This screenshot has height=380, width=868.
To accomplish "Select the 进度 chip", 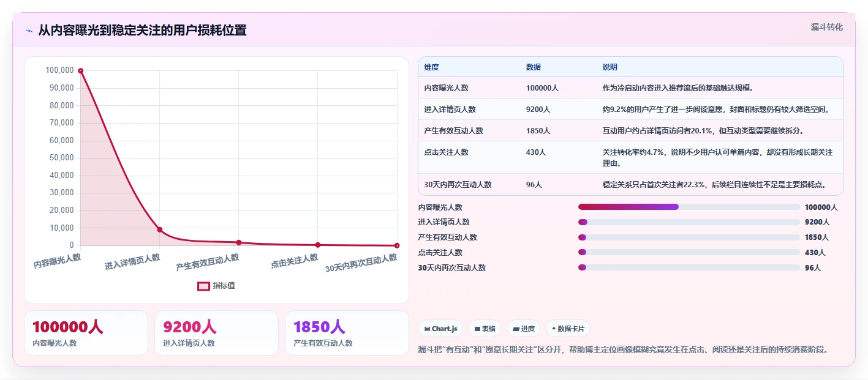I will click(524, 329).
